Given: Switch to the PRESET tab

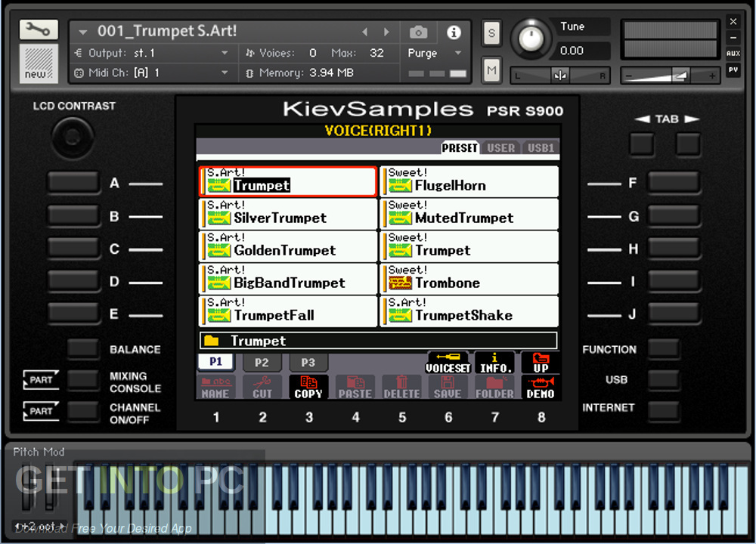Looking at the screenshot, I should pyautogui.click(x=460, y=148).
